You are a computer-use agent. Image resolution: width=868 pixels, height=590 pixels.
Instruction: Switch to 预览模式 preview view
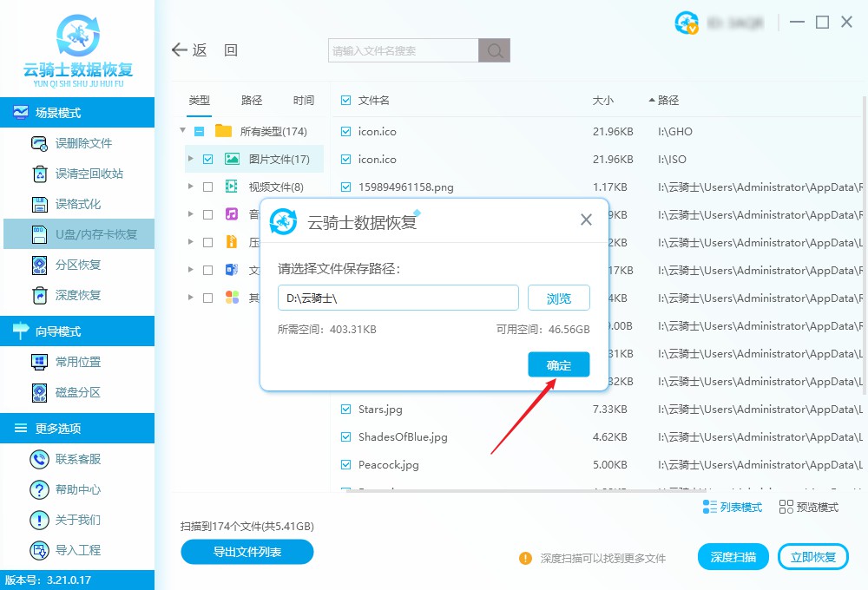[809, 507]
